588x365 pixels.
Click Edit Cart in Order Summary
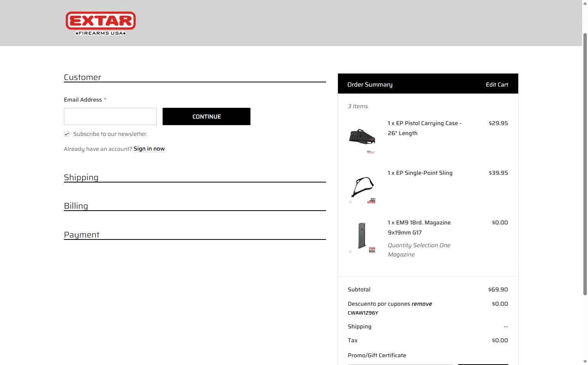[x=497, y=84]
